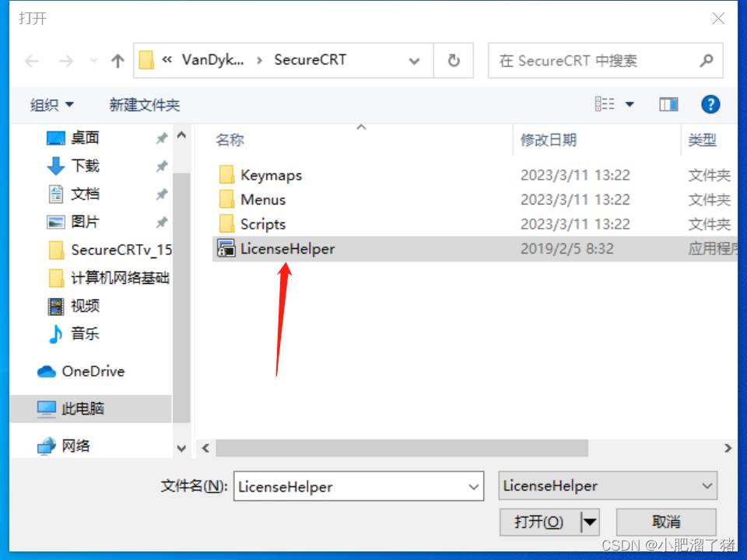Toggle the preview pane icon
The height and width of the screenshot is (560, 747).
pyautogui.click(x=668, y=104)
